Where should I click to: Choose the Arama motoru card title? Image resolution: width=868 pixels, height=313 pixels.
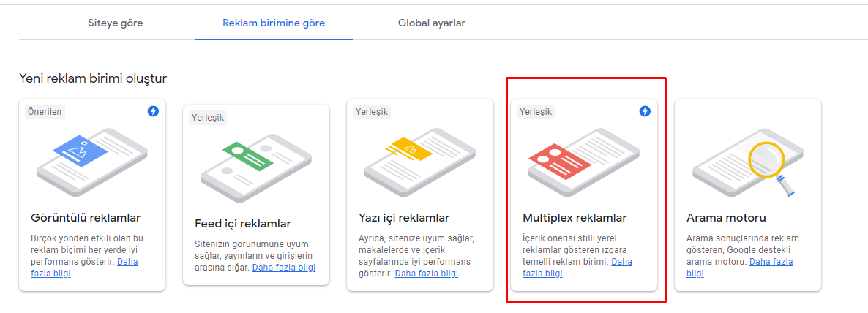(x=726, y=218)
